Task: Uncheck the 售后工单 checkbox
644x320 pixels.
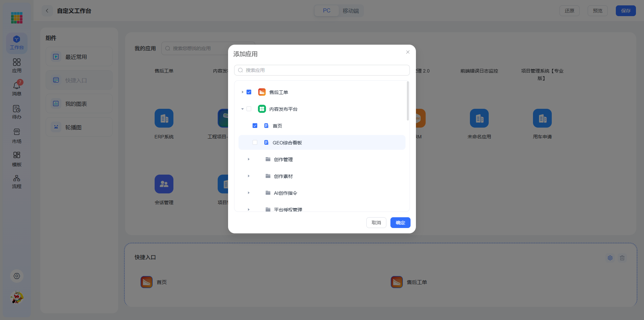Action: pyautogui.click(x=249, y=92)
